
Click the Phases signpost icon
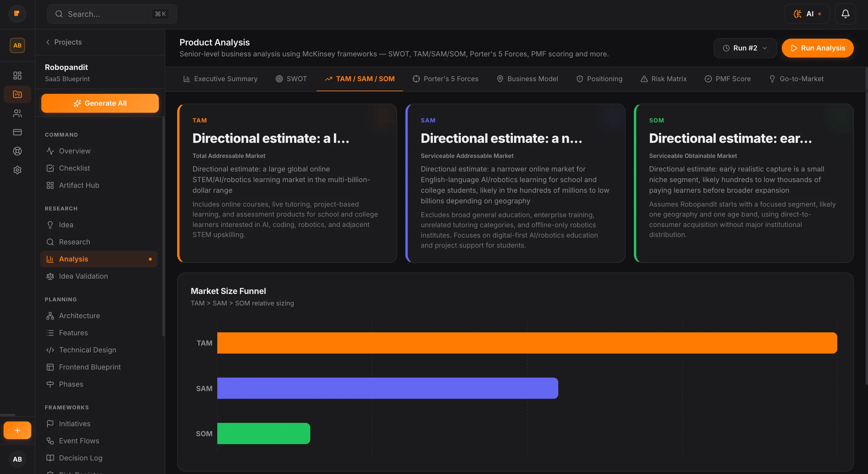(x=50, y=384)
